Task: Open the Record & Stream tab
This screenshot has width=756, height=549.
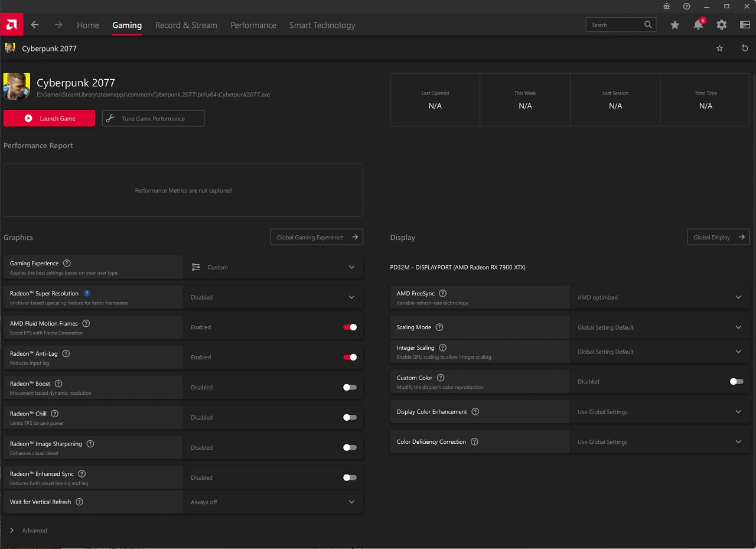Action: click(186, 25)
